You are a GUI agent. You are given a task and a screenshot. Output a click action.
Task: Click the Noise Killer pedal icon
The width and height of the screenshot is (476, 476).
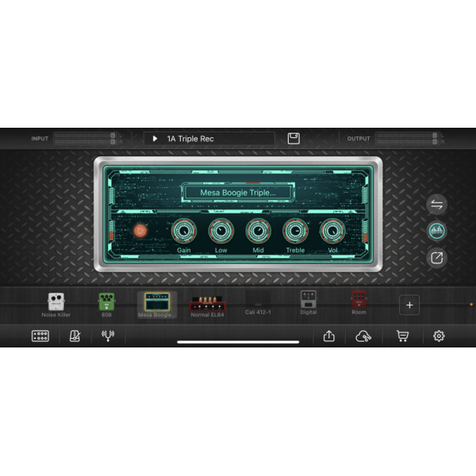(x=56, y=302)
